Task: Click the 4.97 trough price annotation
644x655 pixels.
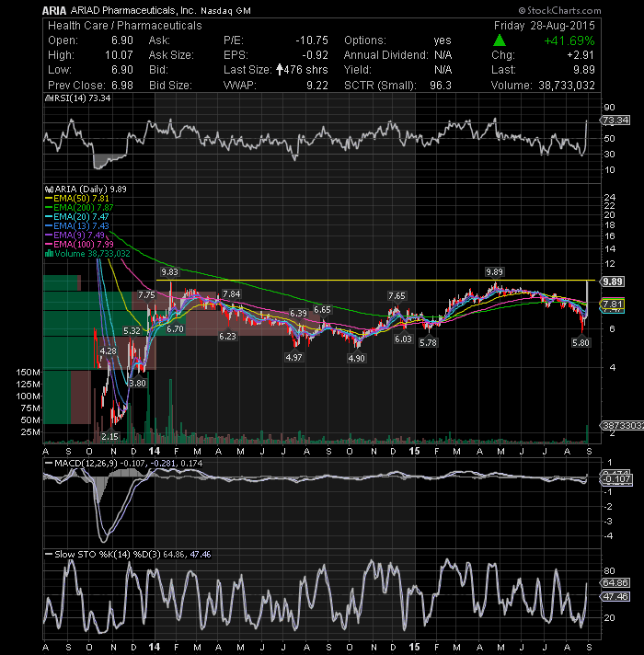Action: coord(293,358)
